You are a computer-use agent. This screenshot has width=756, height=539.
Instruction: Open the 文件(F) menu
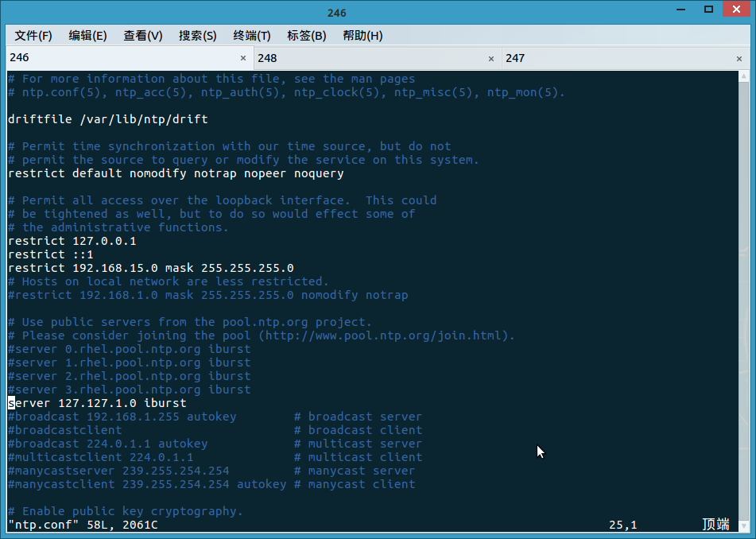[33, 36]
